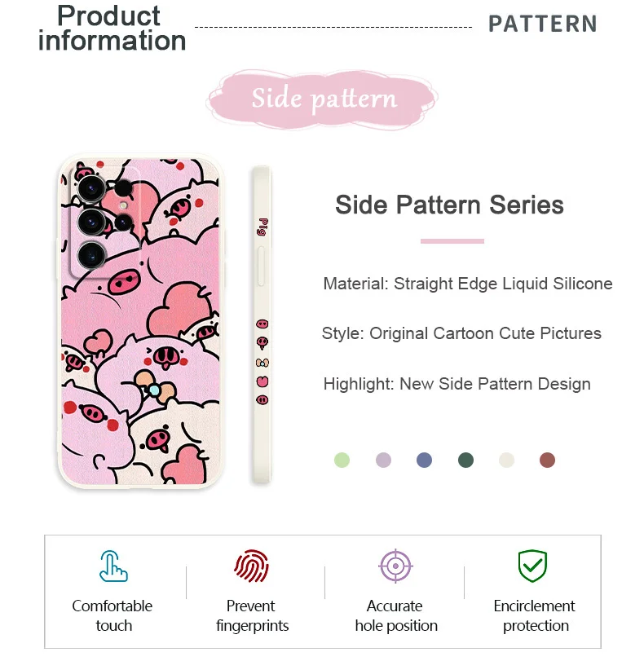Select the brick red color swatch
The height and width of the screenshot is (661, 644).
coord(548,460)
